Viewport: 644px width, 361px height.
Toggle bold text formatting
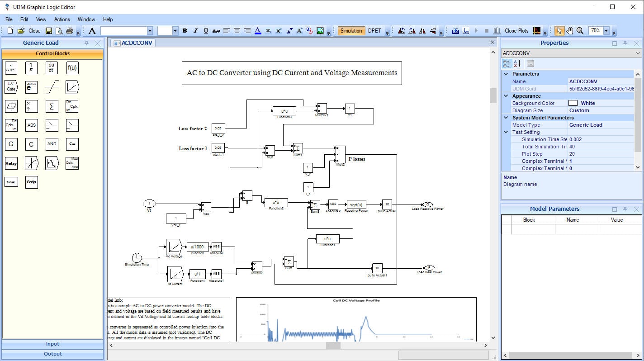click(x=185, y=31)
